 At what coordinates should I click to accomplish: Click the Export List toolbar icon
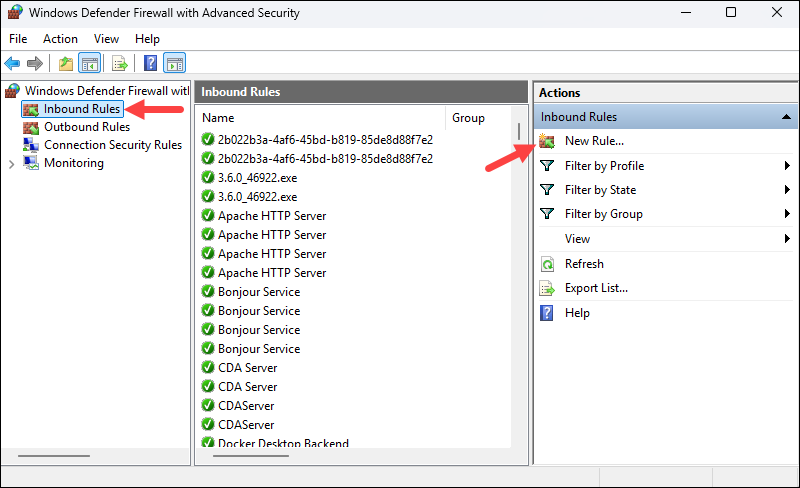pyautogui.click(x=119, y=64)
